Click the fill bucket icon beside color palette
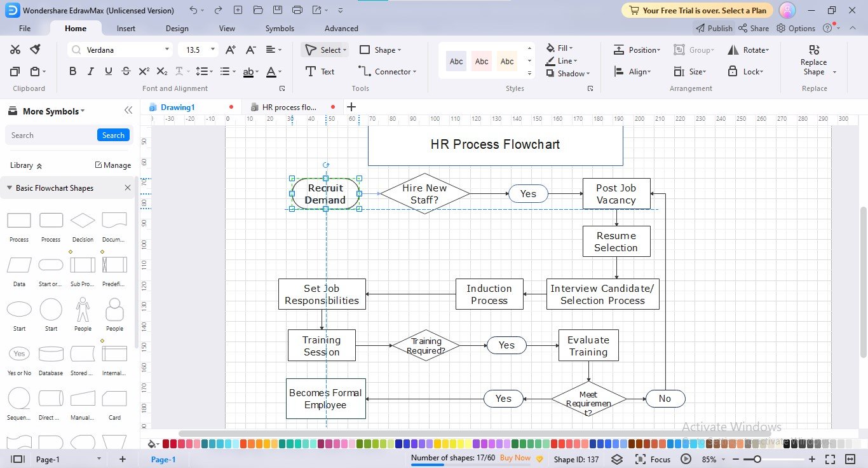The width and height of the screenshot is (868, 468). point(151,444)
